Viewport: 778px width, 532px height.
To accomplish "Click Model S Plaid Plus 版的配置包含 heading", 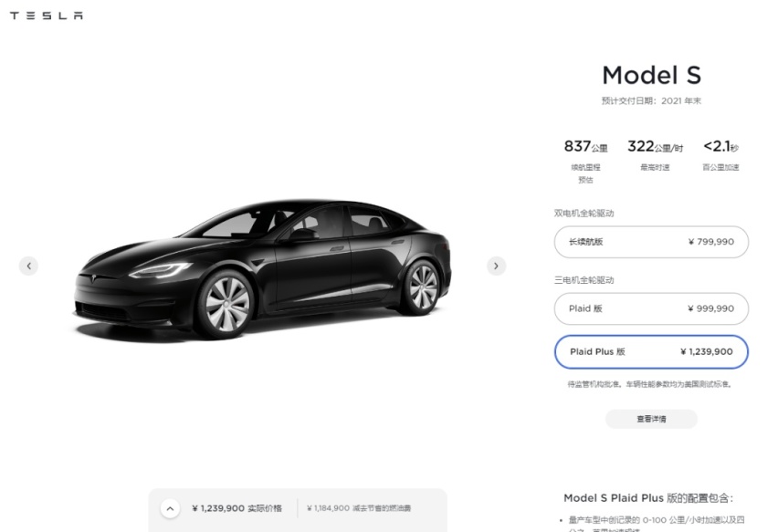I will [x=648, y=498].
